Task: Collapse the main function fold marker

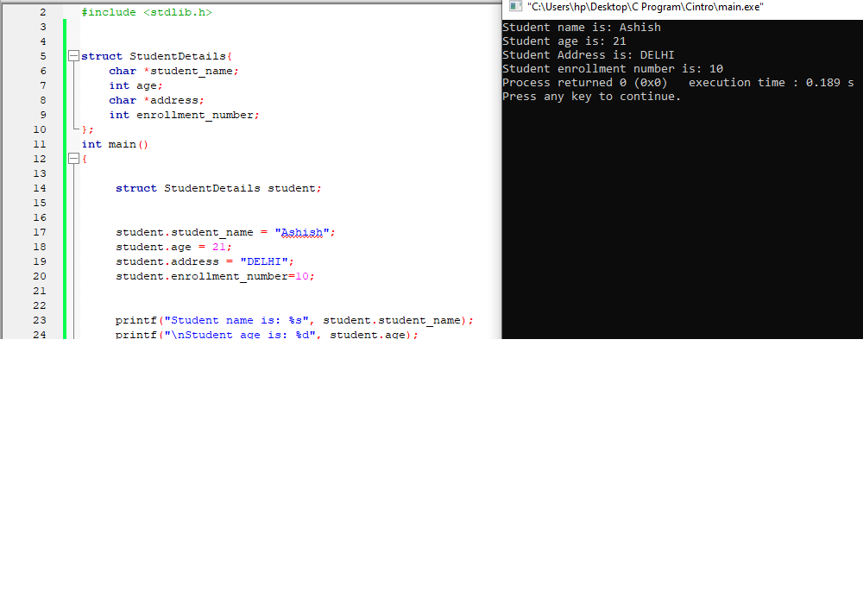Action: 73,158
